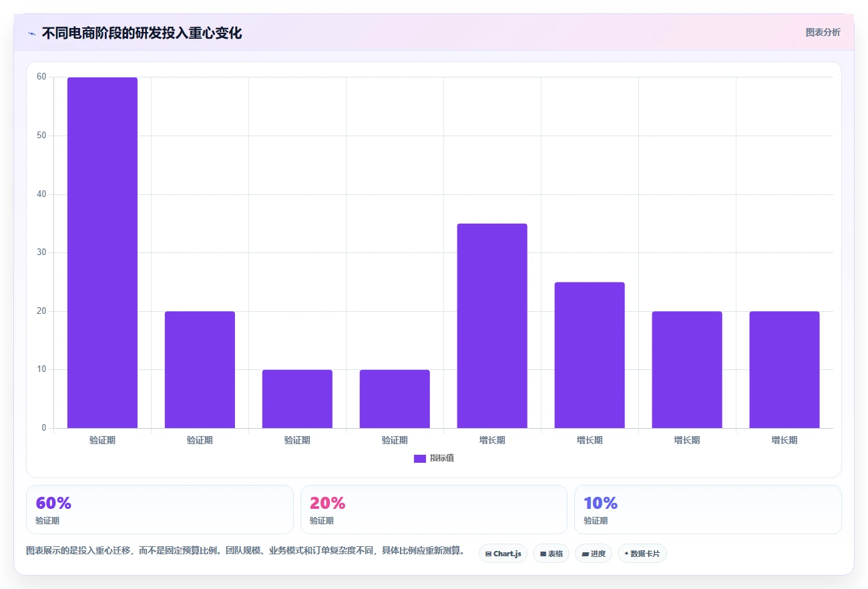868x589 pixels.
Task: Click the chart title 不同电商阶段的研发投入重心变化
Action: tap(142, 33)
